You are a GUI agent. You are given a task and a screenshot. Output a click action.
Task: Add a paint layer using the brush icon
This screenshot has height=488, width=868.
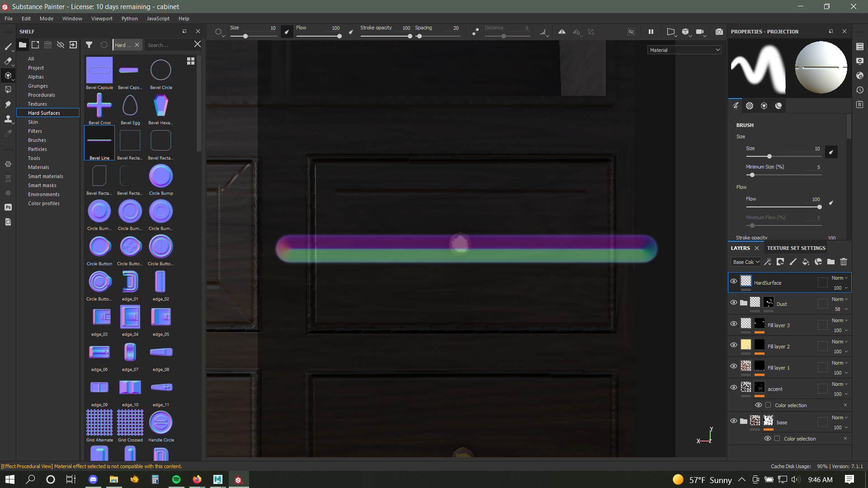tap(793, 262)
